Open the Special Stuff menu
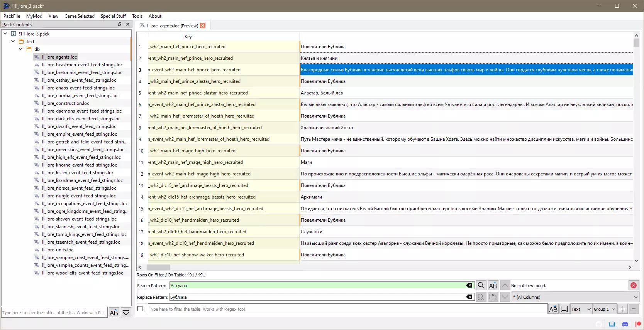This screenshot has width=644, height=330. tap(113, 16)
